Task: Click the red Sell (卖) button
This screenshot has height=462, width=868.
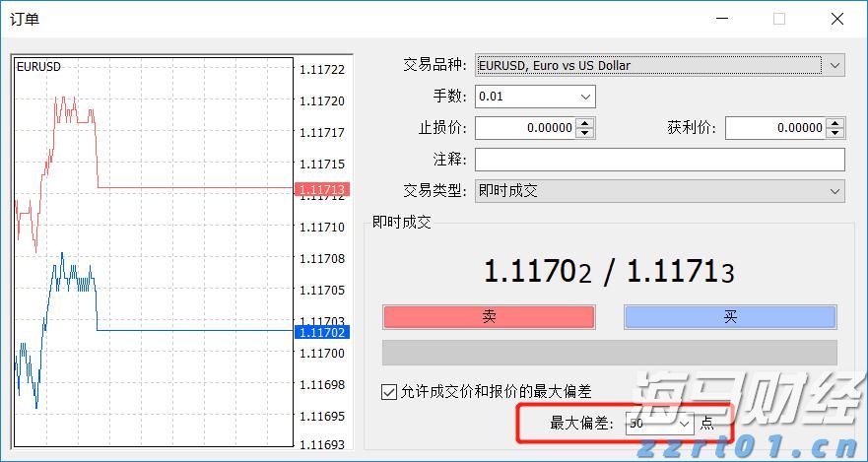Action: click(489, 316)
